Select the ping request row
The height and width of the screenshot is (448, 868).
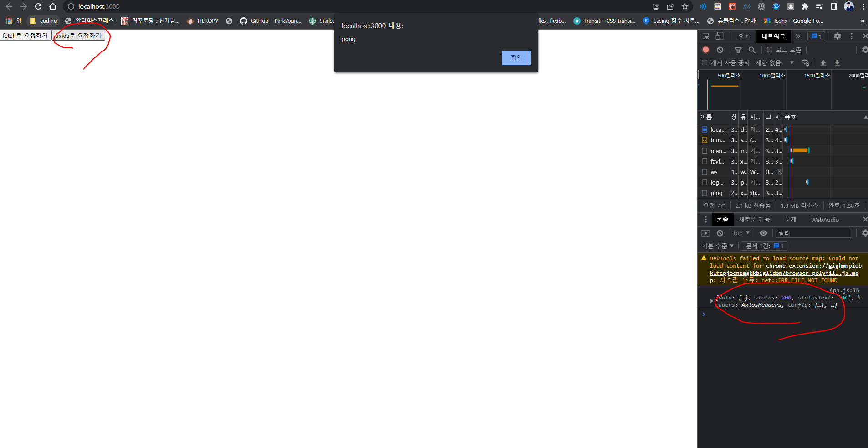tap(782, 193)
